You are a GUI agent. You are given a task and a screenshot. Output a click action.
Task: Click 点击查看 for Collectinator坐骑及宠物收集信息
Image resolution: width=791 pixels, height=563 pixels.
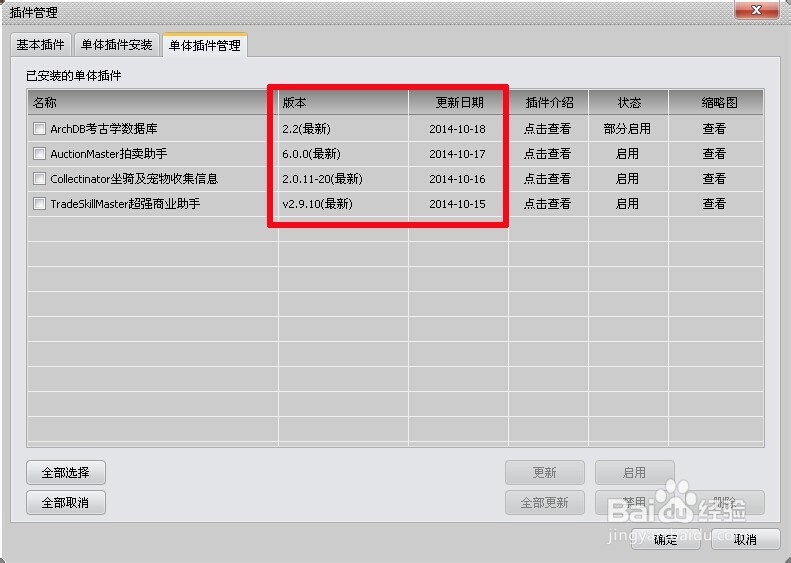pyautogui.click(x=547, y=179)
